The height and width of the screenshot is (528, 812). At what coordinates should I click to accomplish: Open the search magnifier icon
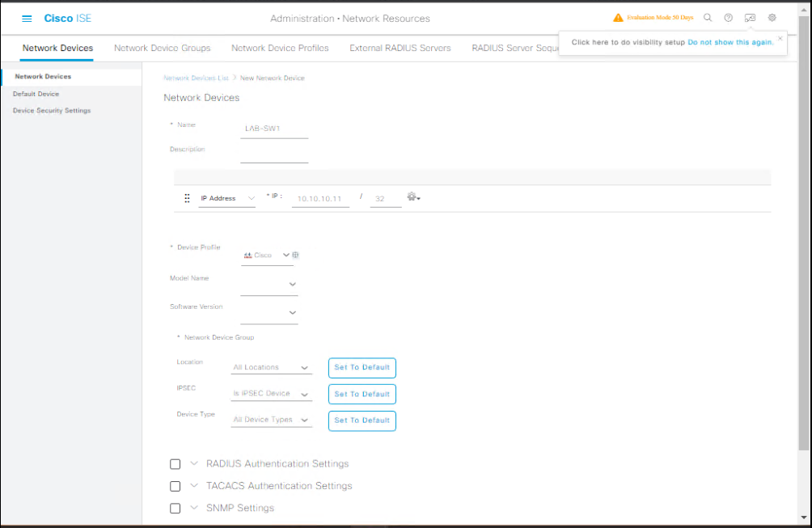tap(708, 18)
